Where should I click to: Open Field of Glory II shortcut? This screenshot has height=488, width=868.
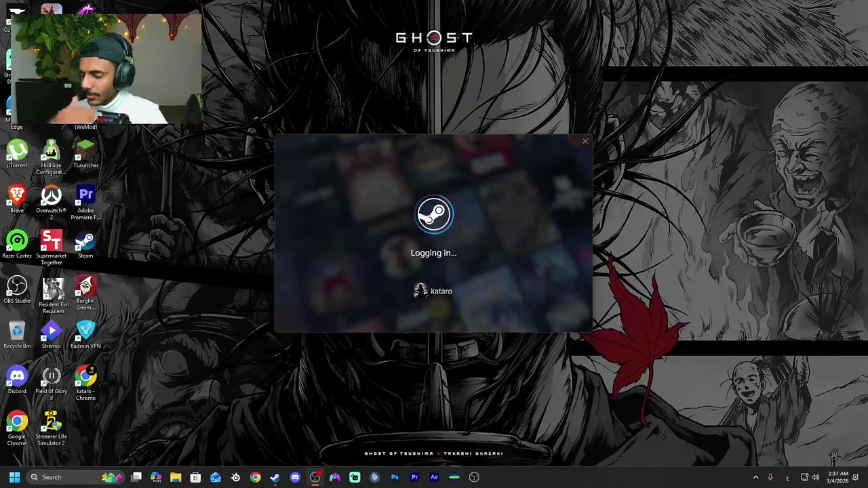pyautogui.click(x=51, y=384)
